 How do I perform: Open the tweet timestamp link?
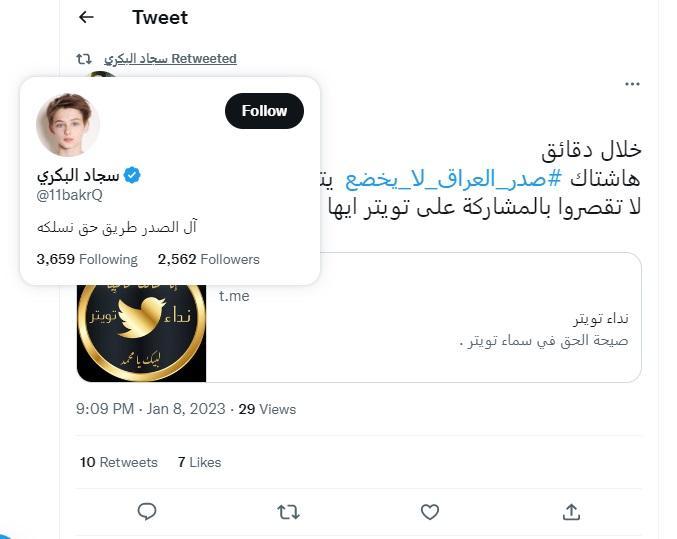pyautogui.click(x=150, y=409)
